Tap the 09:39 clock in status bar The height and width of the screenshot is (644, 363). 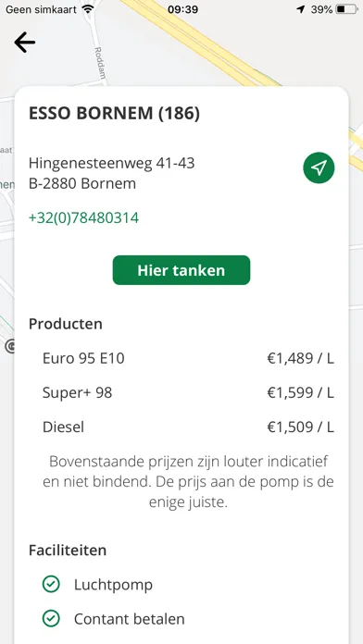(182, 9)
